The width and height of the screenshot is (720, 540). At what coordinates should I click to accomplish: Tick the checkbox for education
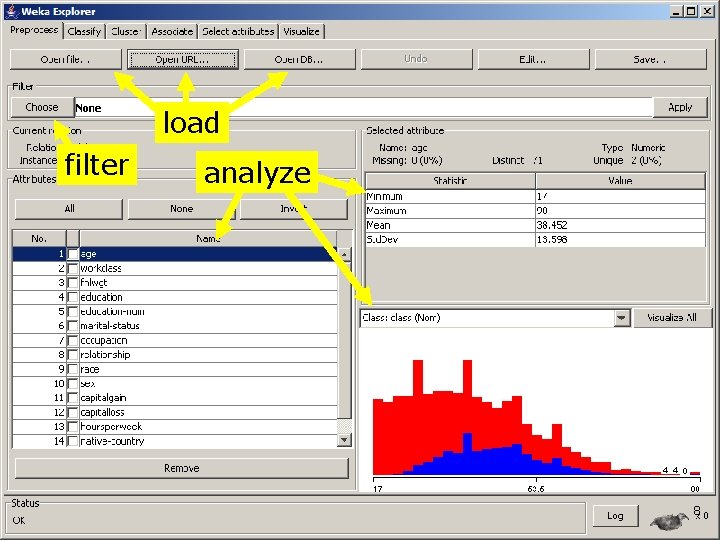click(73, 297)
